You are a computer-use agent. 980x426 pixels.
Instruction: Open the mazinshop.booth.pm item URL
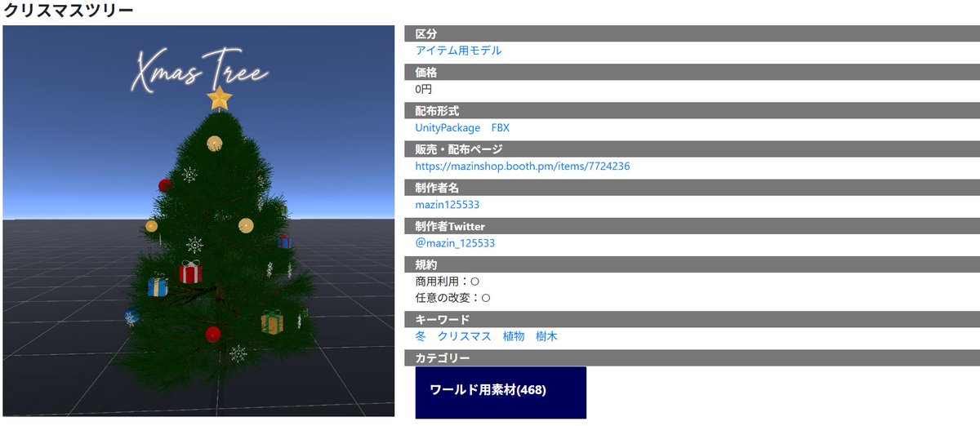(523, 166)
